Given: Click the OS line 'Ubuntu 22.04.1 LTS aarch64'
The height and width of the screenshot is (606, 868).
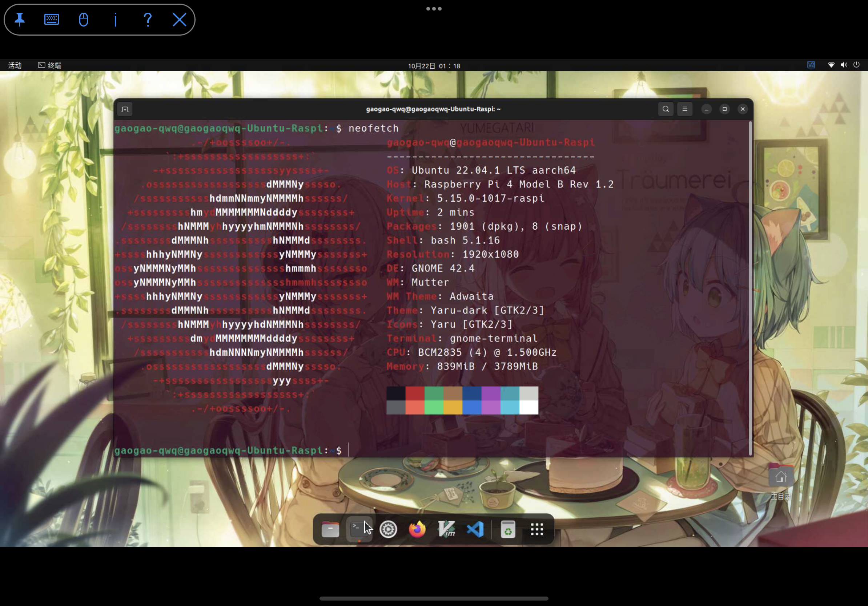Looking at the screenshot, I should click(493, 170).
